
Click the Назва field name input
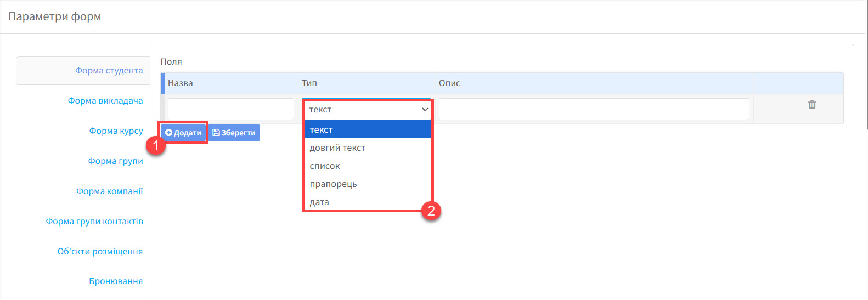(x=230, y=109)
